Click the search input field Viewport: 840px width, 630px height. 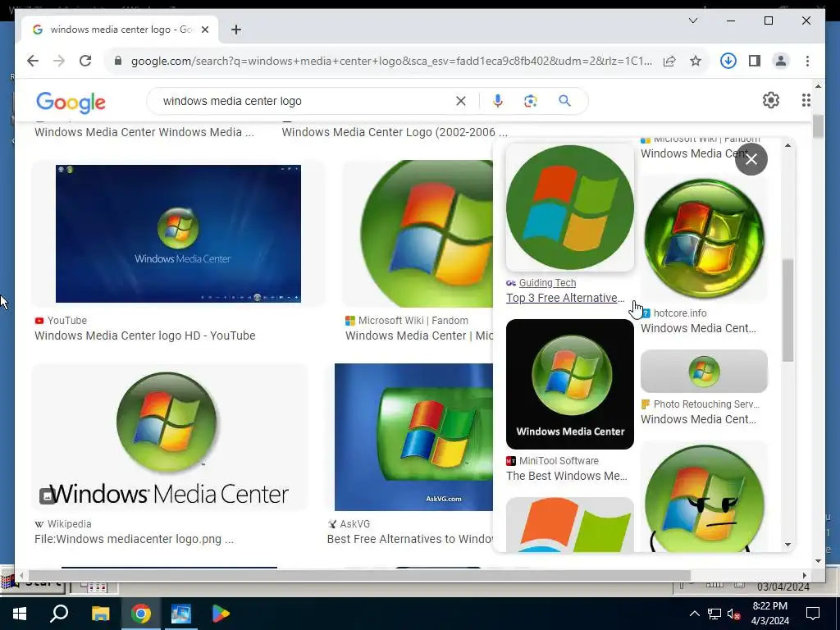[305, 101]
